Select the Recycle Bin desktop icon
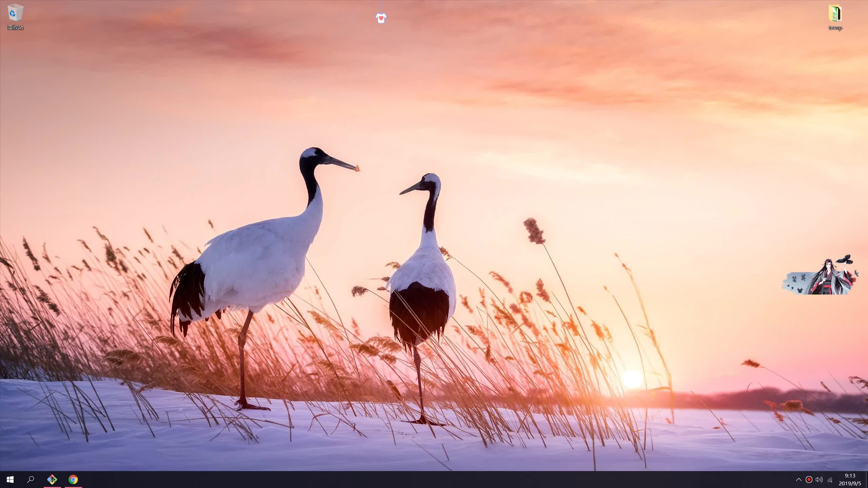 [x=15, y=13]
